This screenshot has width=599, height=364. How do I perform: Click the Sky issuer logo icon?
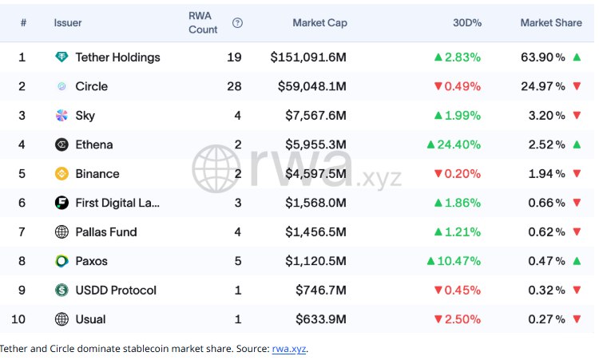[61, 116]
